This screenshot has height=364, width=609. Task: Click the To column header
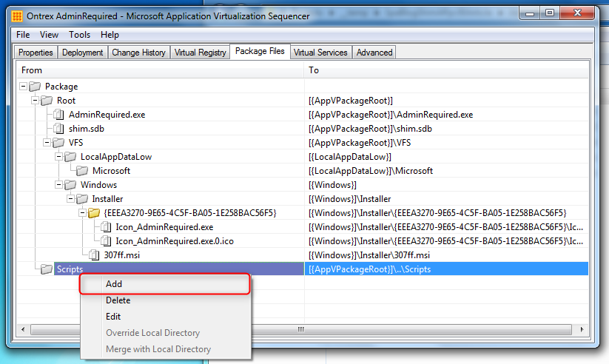pos(446,70)
